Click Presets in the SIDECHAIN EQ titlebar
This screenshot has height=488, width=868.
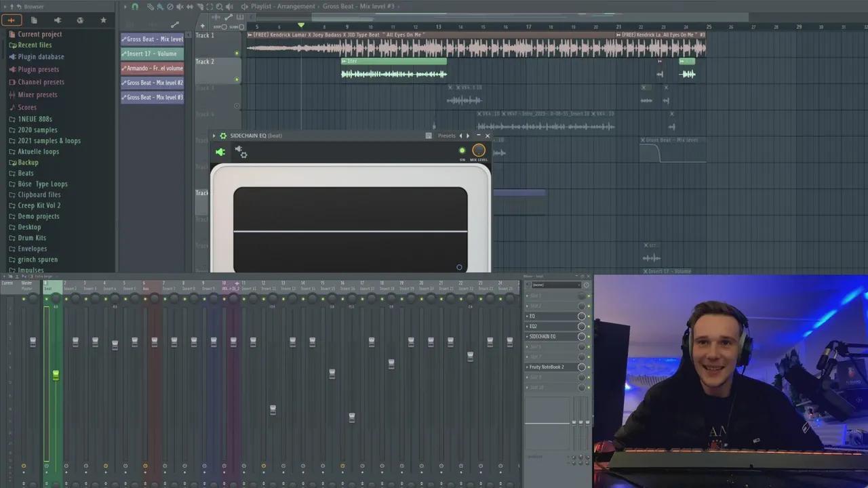pyautogui.click(x=447, y=136)
